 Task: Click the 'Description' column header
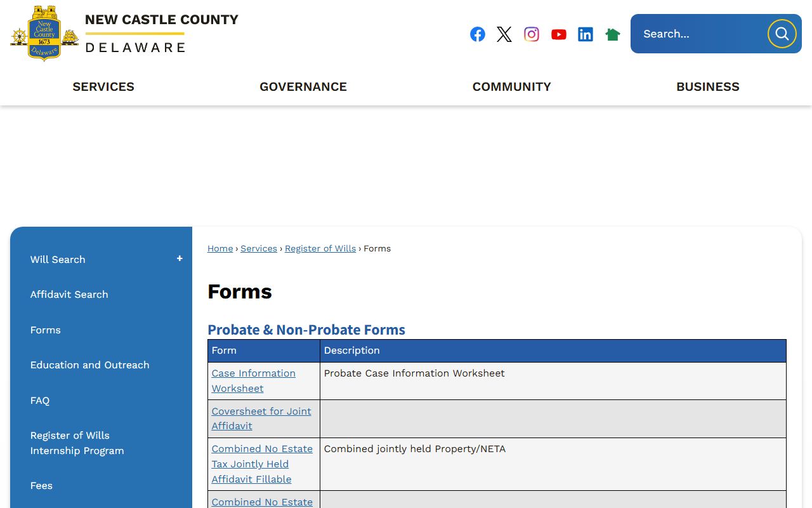(352, 351)
